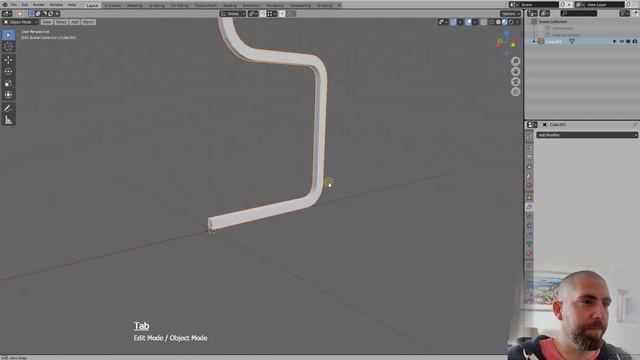Image resolution: width=640 pixels, height=360 pixels.
Task: Click the viewport zoom navigation button
Action: 516,61
